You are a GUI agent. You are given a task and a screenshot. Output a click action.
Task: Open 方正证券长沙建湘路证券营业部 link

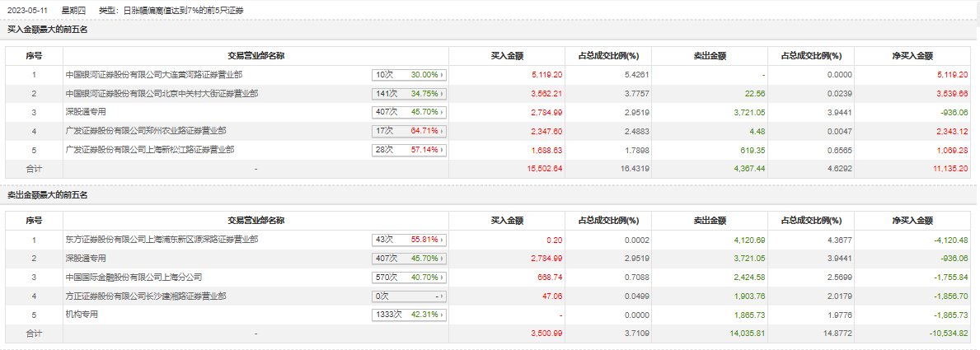(146, 296)
